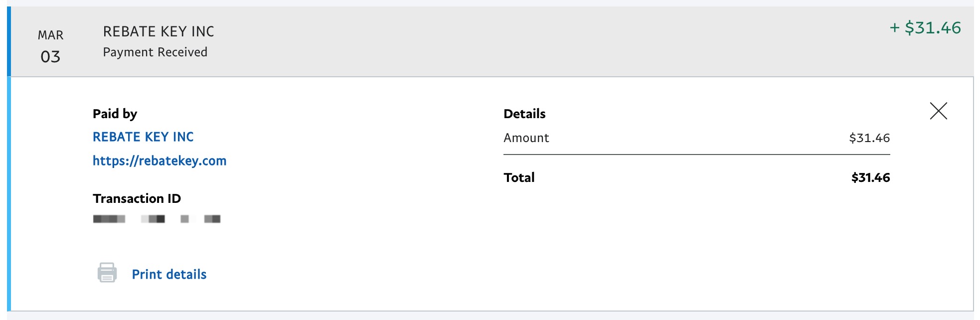Click the Paid by heading
980x320 pixels.
click(115, 114)
